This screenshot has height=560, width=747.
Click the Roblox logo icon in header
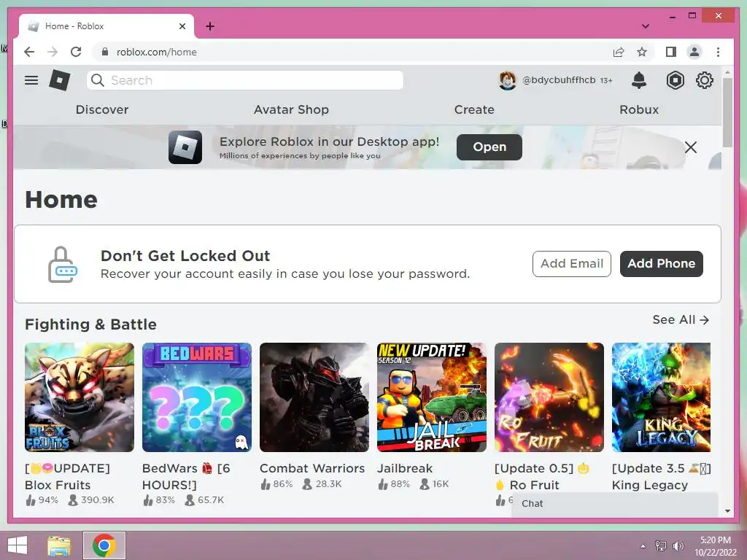(60, 80)
